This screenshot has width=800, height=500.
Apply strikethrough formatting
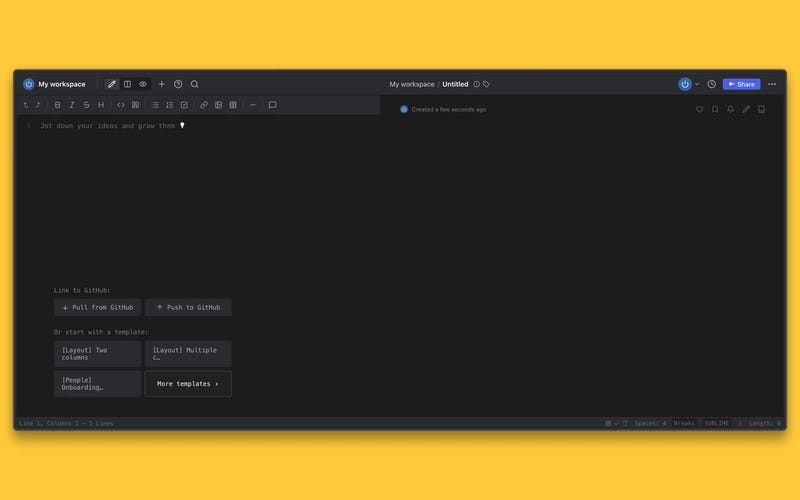[x=86, y=105]
